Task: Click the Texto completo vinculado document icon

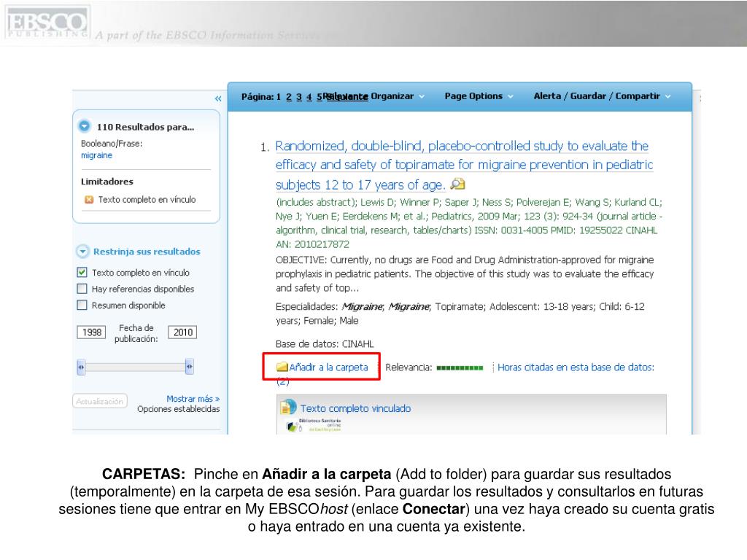Action: tap(288, 407)
